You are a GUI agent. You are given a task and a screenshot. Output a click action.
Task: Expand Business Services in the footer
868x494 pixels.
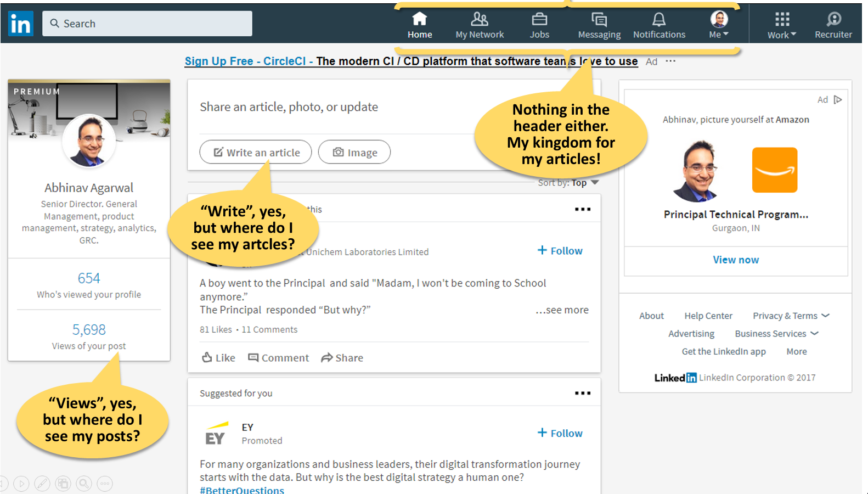(x=776, y=333)
